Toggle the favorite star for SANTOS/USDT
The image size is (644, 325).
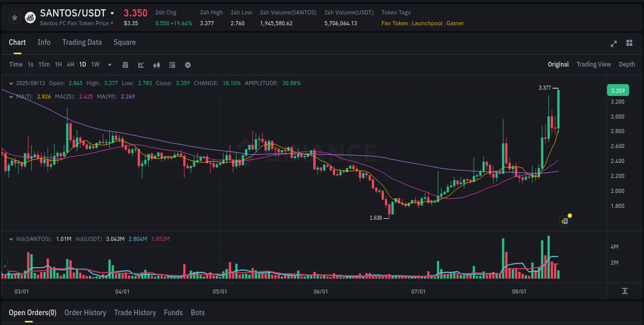pos(14,17)
